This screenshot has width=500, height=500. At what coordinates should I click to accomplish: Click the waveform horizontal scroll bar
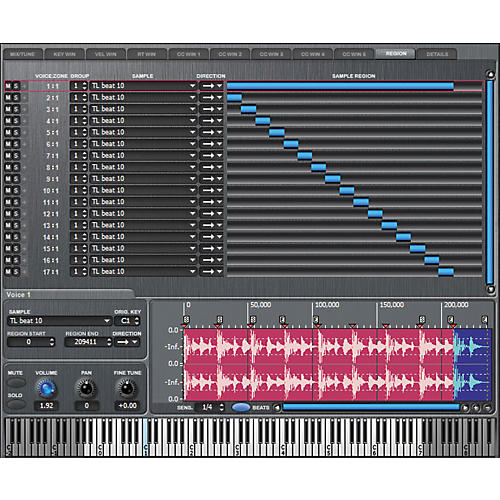click(x=371, y=407)
